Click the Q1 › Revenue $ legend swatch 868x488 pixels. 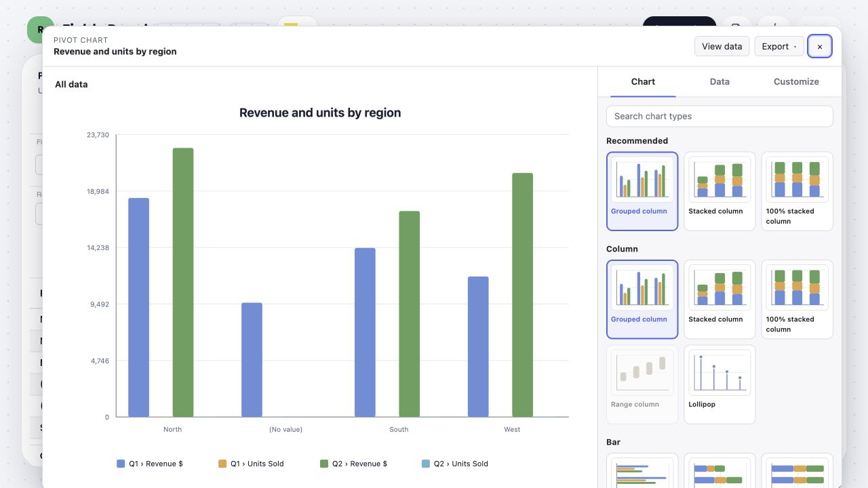121,464
